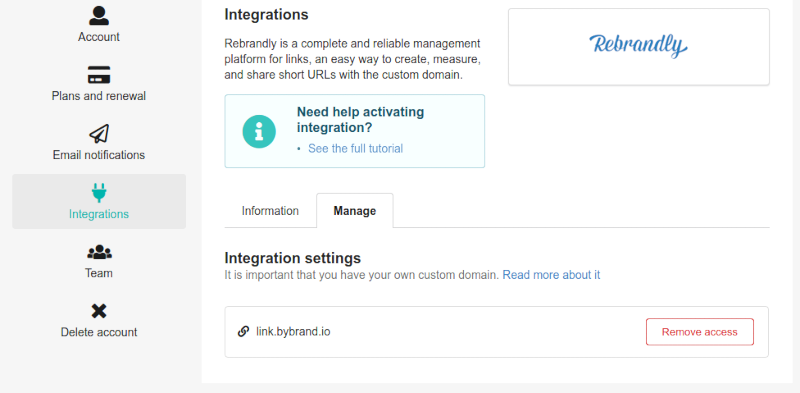Open the Team label in sidebar
The height and width of the screenshot is (393, 800).
[x=99, y=273]
